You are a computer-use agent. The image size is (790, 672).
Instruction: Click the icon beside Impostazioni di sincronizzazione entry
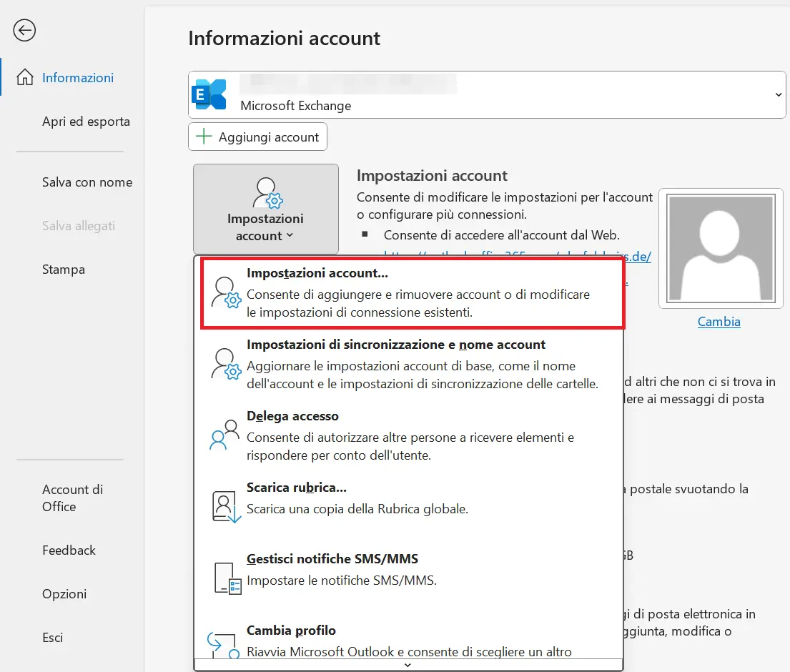[x=226, y=364]
